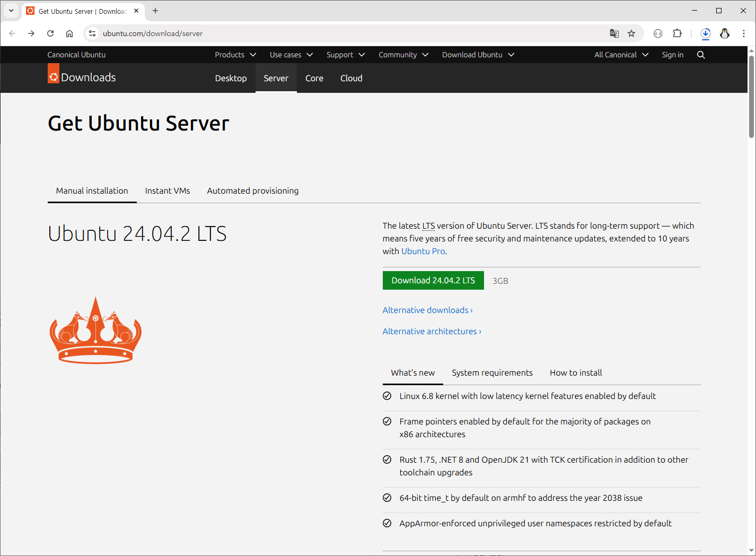Click the AppArmor-enforced feature line
This screenshot has width=756, height=556.
coord(535,524)
